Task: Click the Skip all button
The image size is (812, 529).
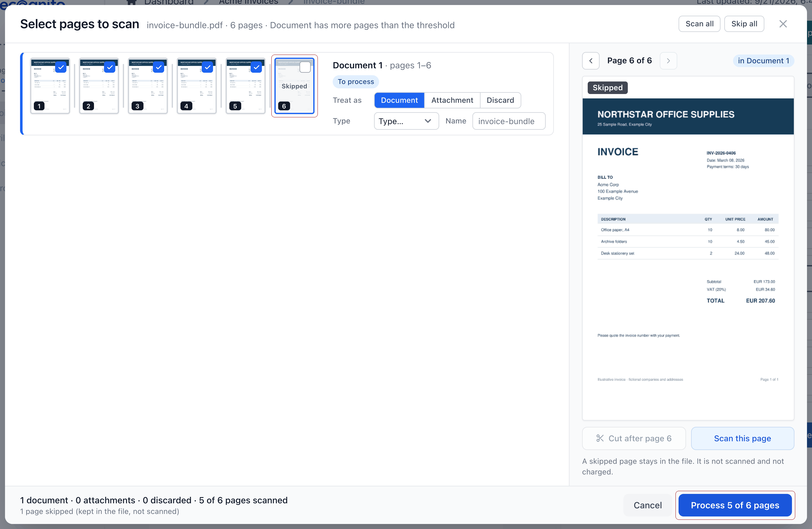Action: click(x=744, y=24)
